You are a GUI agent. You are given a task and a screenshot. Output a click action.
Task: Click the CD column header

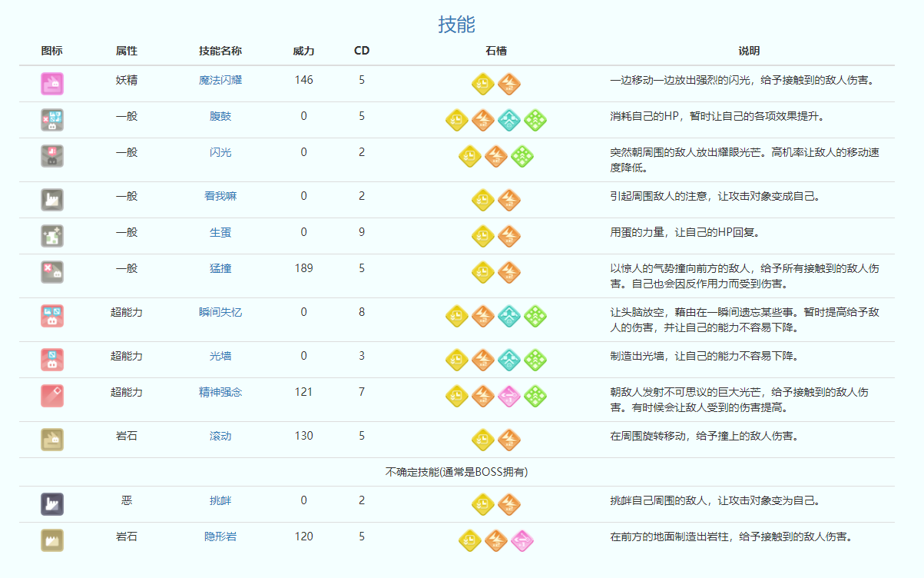[361, 51]
